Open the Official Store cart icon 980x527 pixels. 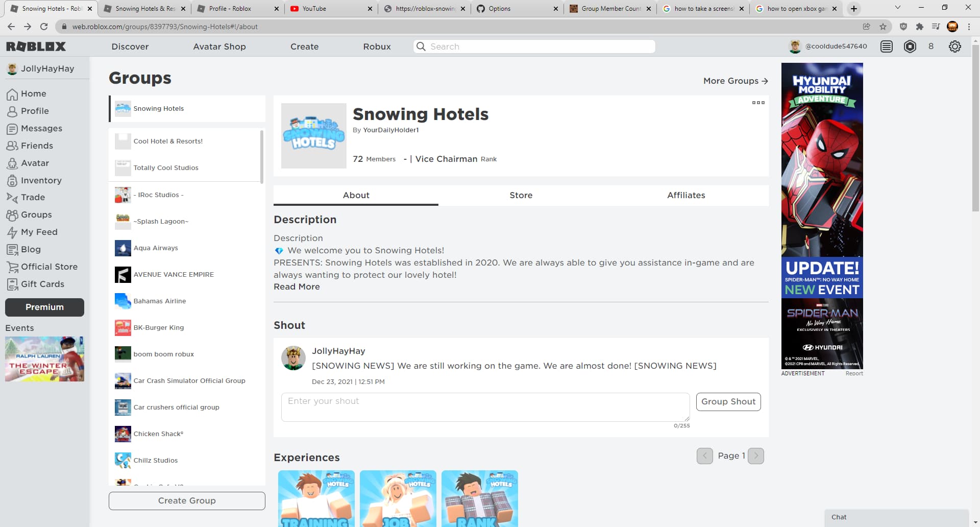click(12, 267)
